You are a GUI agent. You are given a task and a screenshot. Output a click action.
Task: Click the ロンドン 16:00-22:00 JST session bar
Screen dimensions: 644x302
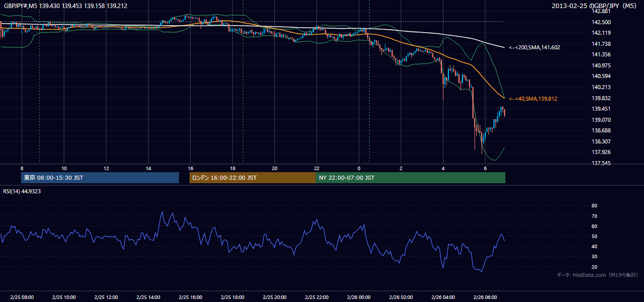[252, 178]
